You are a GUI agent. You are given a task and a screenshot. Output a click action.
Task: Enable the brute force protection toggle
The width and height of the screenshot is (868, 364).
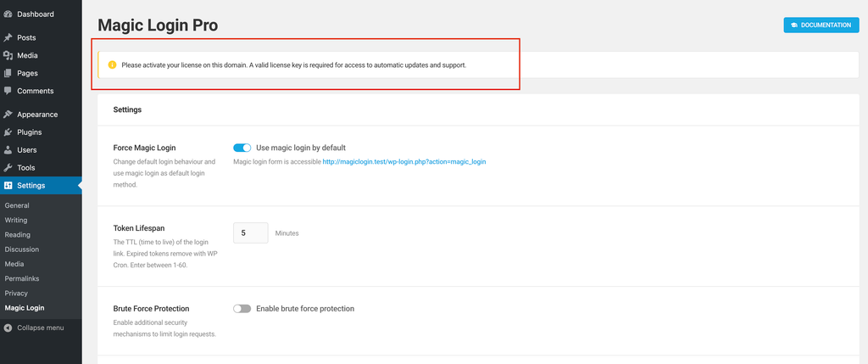[x=242, y=309]
